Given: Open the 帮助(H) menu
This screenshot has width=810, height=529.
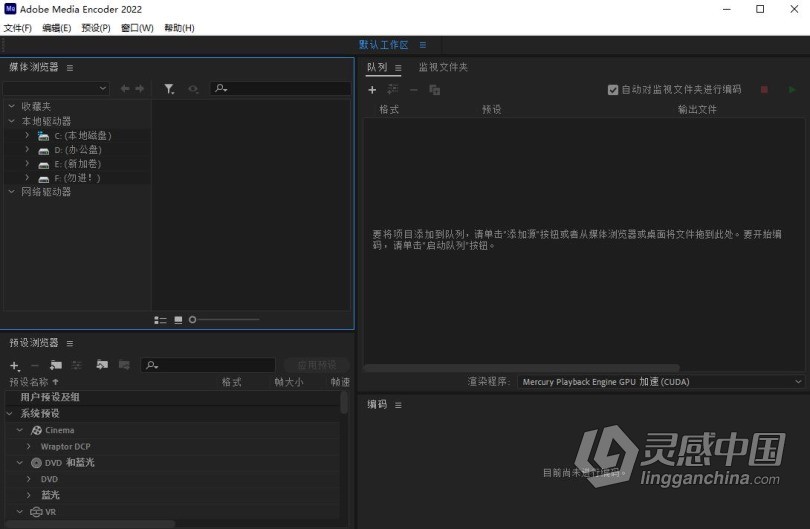Looking at the screenshot, I should point(179,28).
